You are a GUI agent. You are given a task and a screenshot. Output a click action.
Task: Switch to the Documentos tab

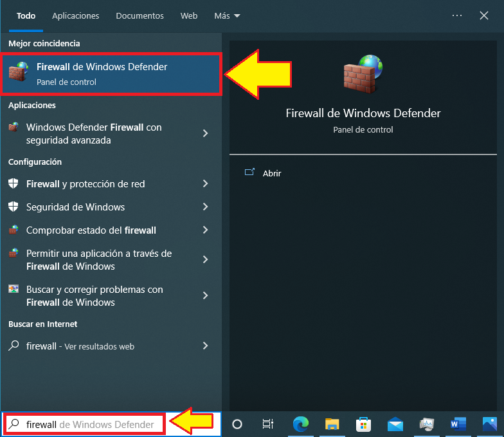[139, 15]
